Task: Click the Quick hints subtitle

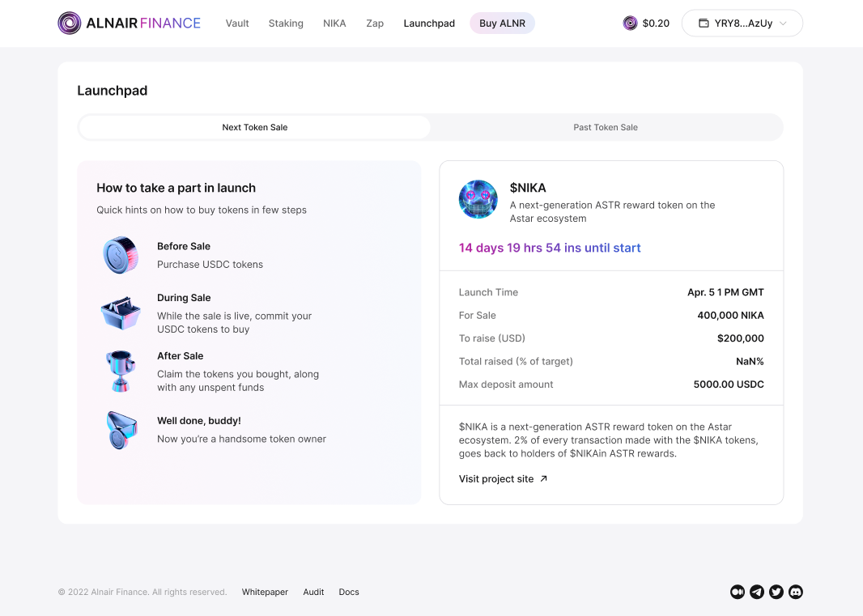Action: click(x=202, y=210)
